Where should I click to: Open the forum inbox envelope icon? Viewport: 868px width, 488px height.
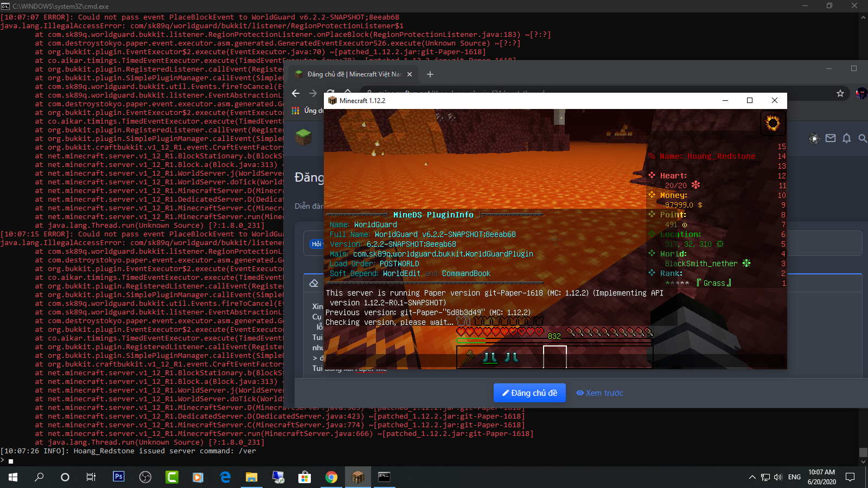pyautogui.click(x=831, y=138)
